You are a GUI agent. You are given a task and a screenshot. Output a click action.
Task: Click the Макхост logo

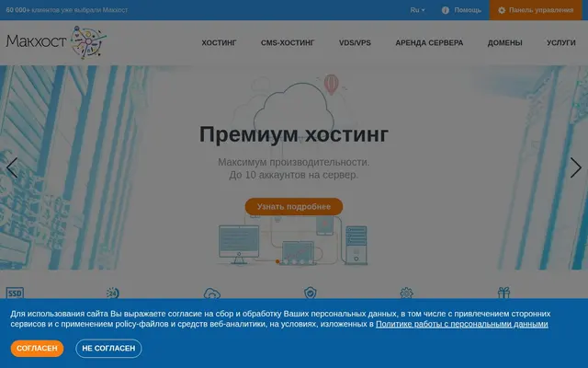(56, 42)
